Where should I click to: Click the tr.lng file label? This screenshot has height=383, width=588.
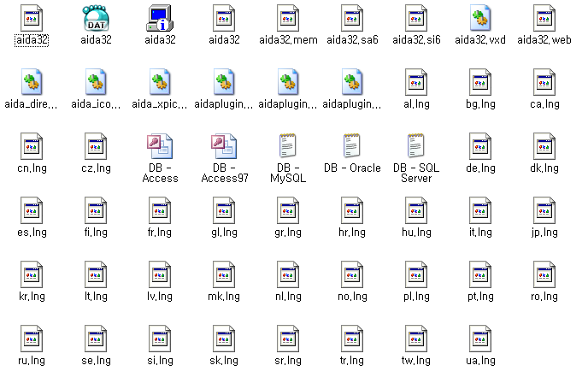tap(352, 361)
